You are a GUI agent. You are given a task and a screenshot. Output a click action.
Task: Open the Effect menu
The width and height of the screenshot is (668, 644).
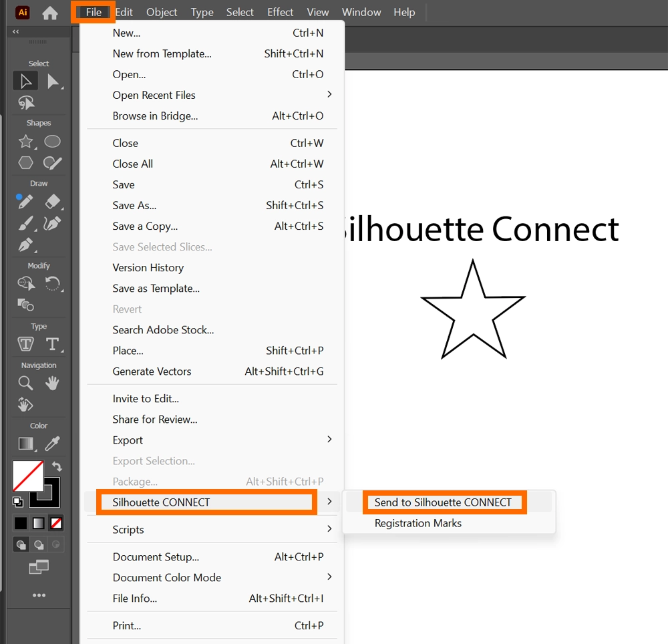click(280, 12)
